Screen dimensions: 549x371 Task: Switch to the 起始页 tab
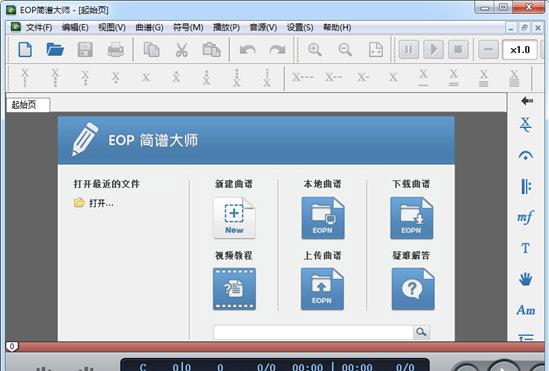[x=28, y=105]
